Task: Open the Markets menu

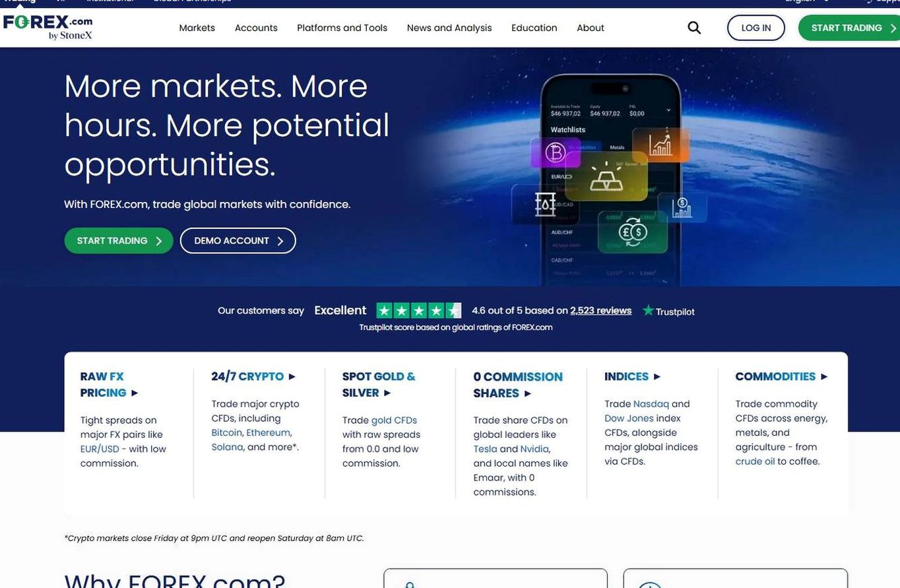Action: tap(197, 28)
